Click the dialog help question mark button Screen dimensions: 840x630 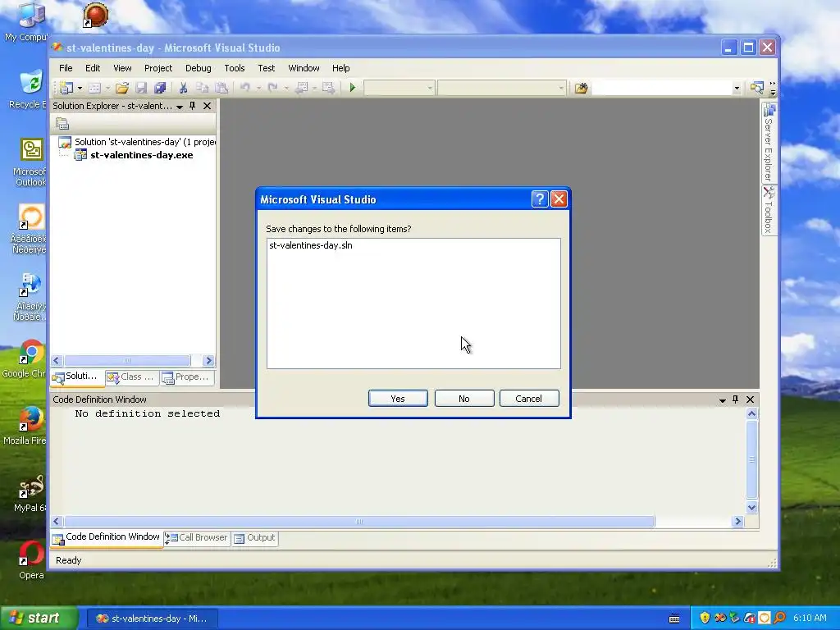point(540,199)
